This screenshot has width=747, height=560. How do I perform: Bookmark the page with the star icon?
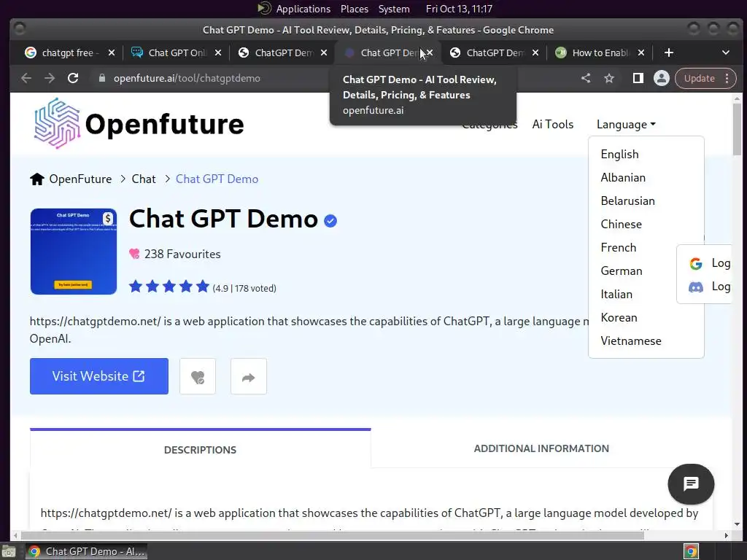coord(609,78)
